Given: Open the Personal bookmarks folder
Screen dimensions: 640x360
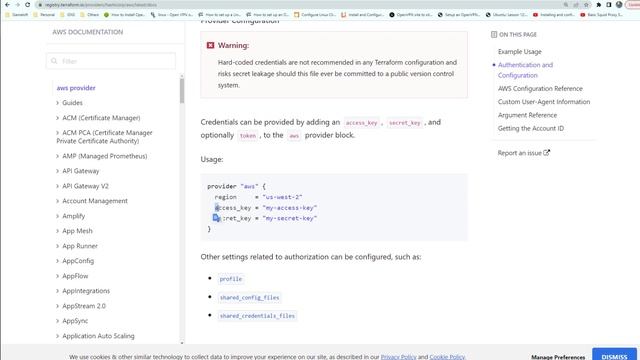Looking at the screenshot, I should (x=44, y=15).
